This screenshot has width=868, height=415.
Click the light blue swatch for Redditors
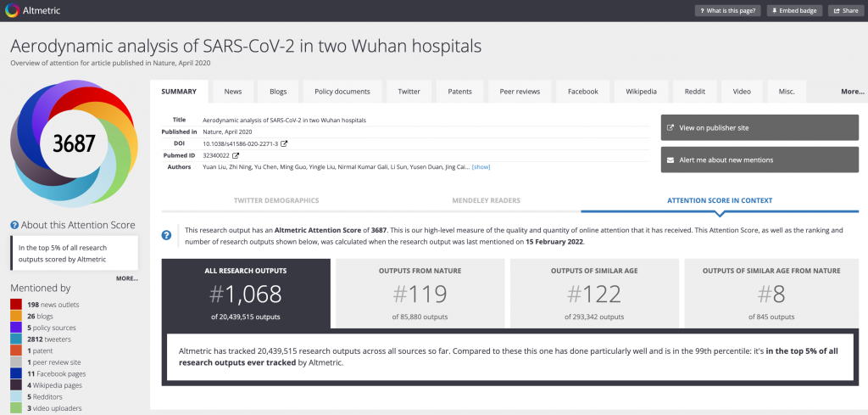coord(16,396)
